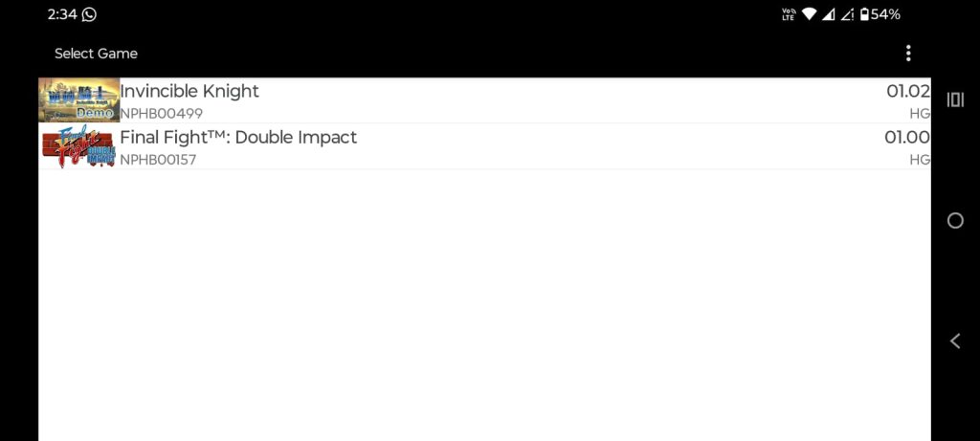
Task: Tap the Invincible Knight Demo cover thumbnail
Action: coord(78,100)
